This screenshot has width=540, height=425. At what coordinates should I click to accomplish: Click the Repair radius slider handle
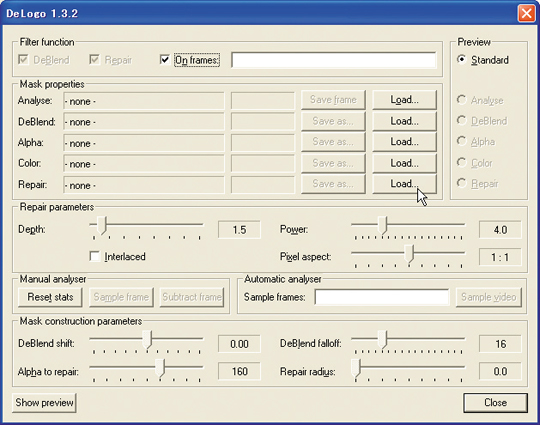tap(356, 367)
